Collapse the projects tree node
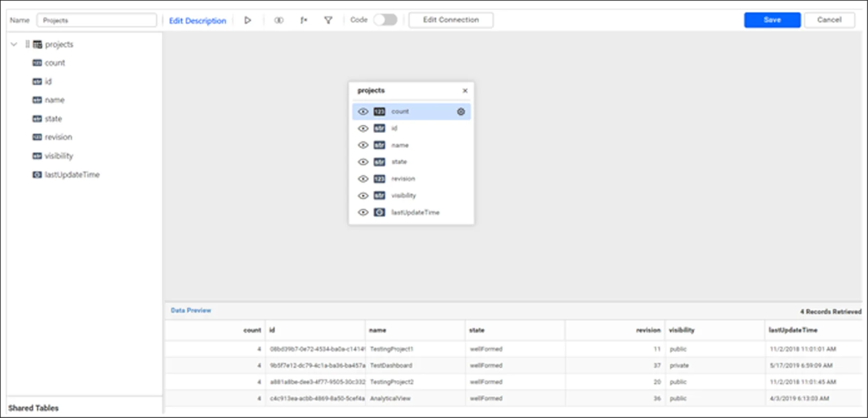 click(x=14, y=44)
